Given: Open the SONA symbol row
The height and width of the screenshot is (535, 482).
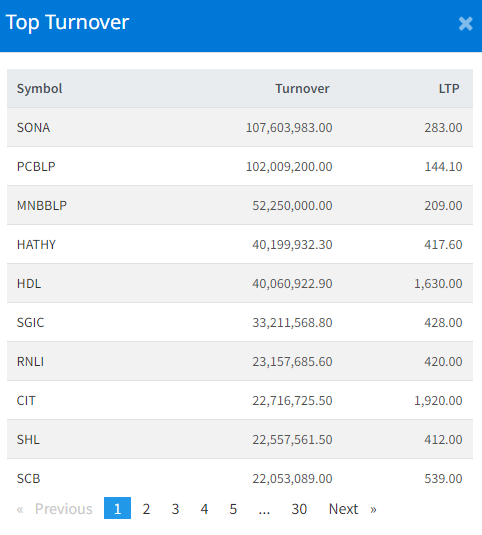Looking at the screenshot, I should tap(240, 128).
